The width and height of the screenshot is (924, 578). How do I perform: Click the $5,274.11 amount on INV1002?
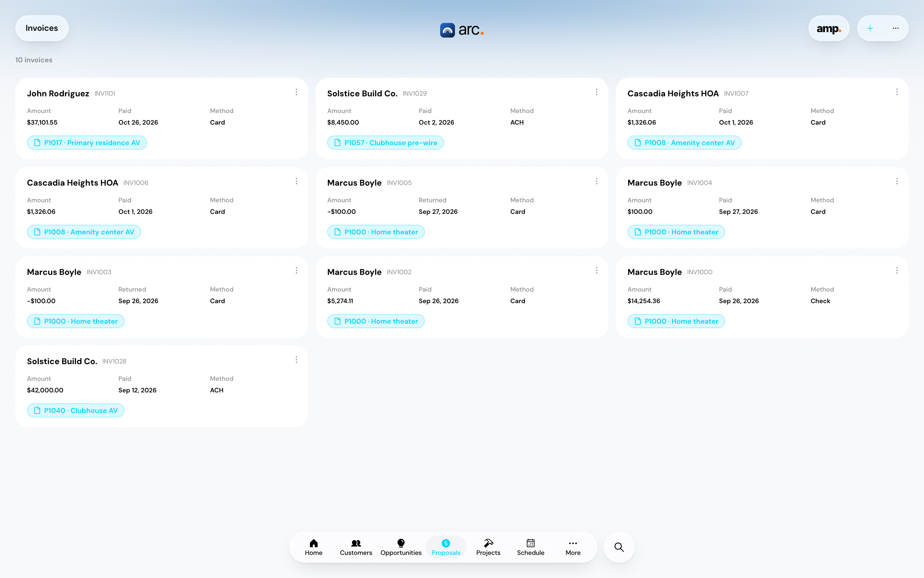[340, 301]
